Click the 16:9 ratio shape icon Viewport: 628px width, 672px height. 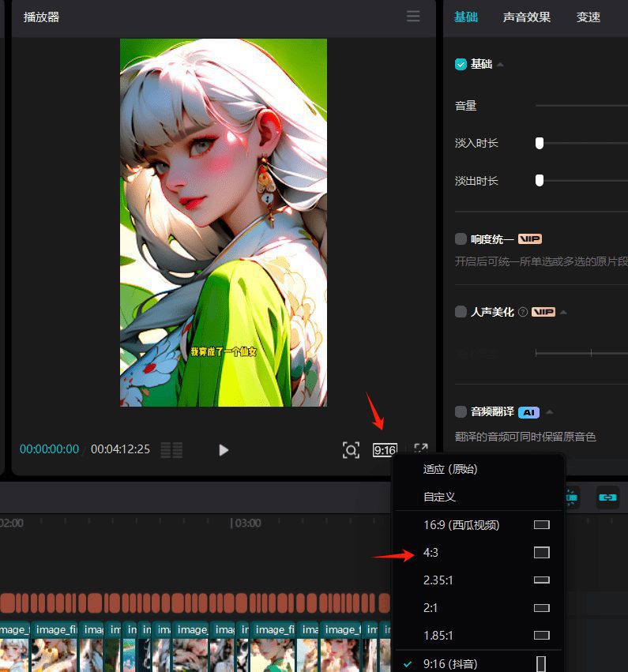pyautogui.click(x=541, y=525)
